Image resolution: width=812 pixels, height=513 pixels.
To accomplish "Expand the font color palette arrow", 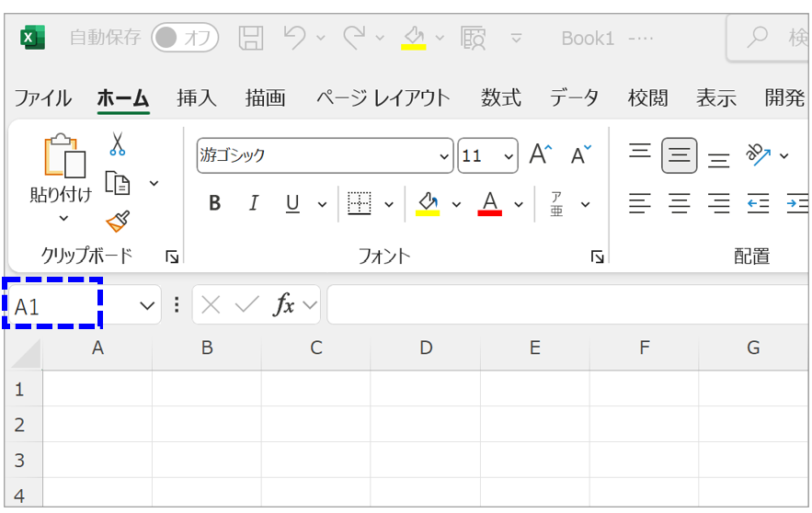I will pos(519,204).
